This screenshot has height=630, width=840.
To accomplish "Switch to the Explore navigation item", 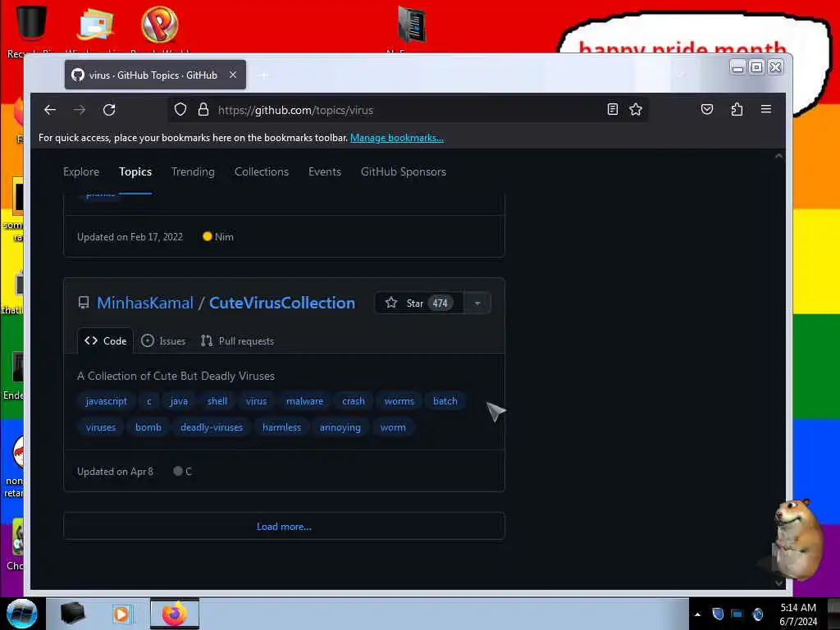I will [81, 171].
